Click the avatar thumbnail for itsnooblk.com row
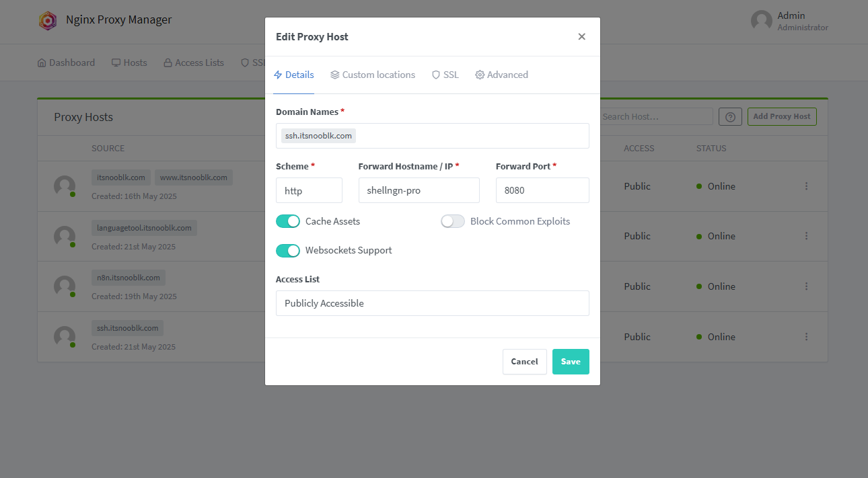The width and height of the screenshot is (868, 478). tap(64, 186)
